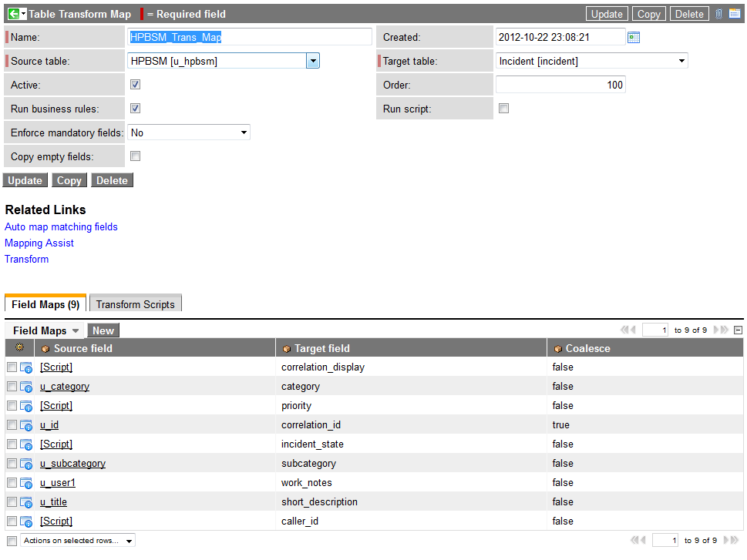Go to next page in top pager
Viewport: 747px width, 560px height.
tap(716, 330)
